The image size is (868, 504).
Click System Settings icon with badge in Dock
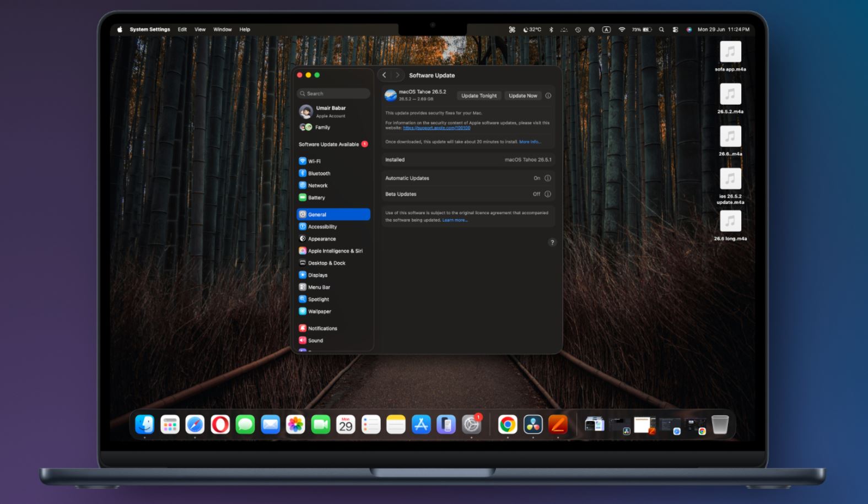pos(472,424)
